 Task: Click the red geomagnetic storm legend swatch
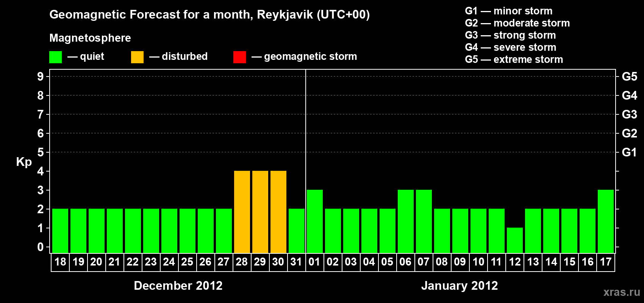[239, 57]
